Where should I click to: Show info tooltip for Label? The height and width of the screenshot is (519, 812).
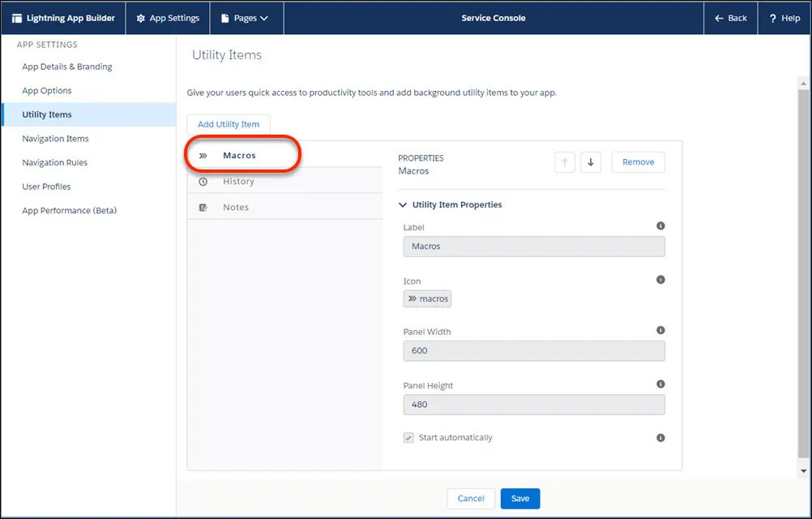(x=660, y=225)
